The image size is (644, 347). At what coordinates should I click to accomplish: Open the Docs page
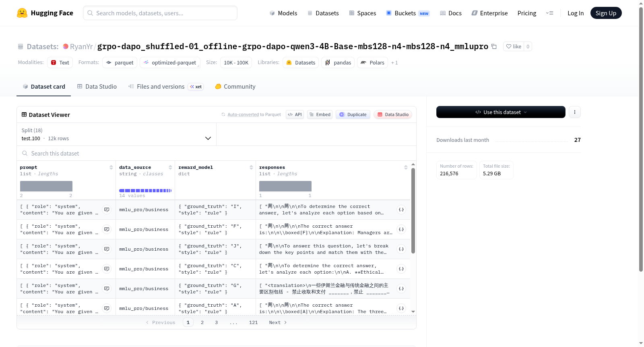[450, 13]
